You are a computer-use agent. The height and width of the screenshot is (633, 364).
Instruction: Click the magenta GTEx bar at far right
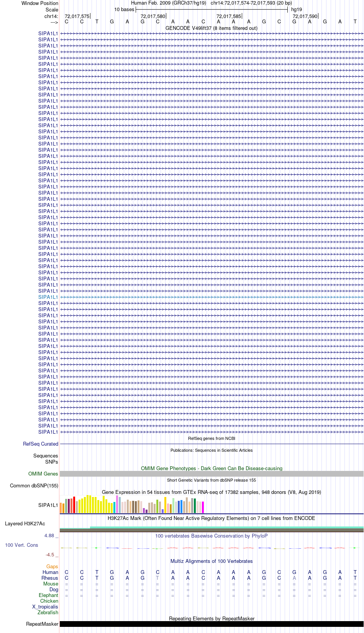pyautogui.click(x=203, y=507)
